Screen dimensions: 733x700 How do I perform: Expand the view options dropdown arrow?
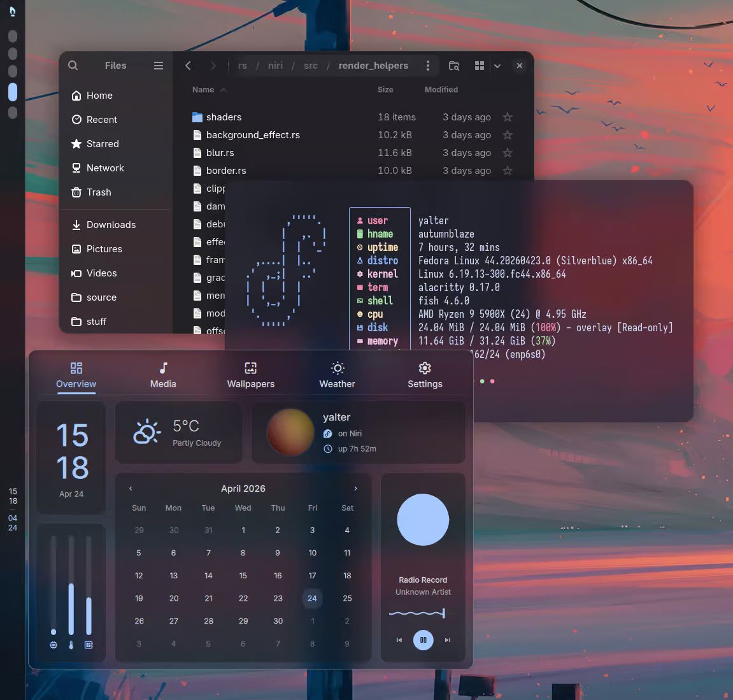click(x=497, y=66)
